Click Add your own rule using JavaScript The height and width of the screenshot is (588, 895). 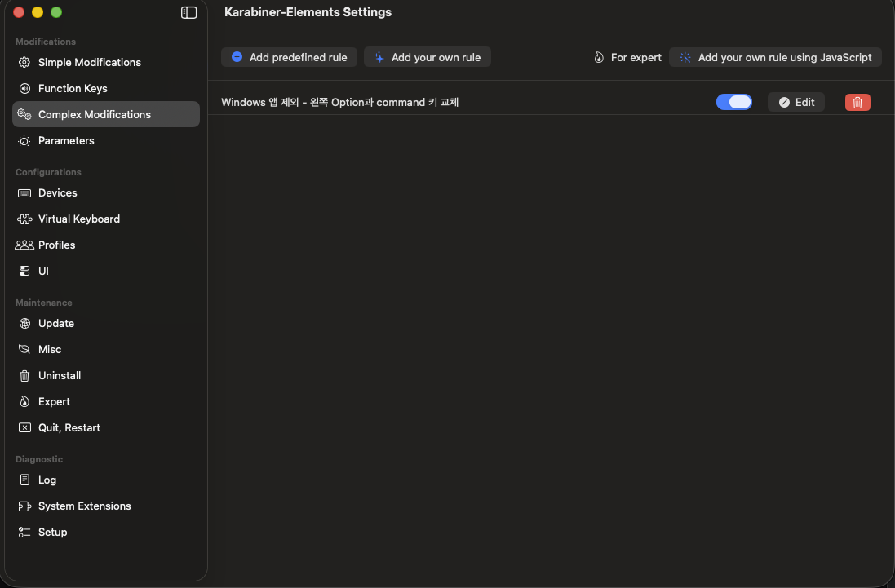click(775, 57)
